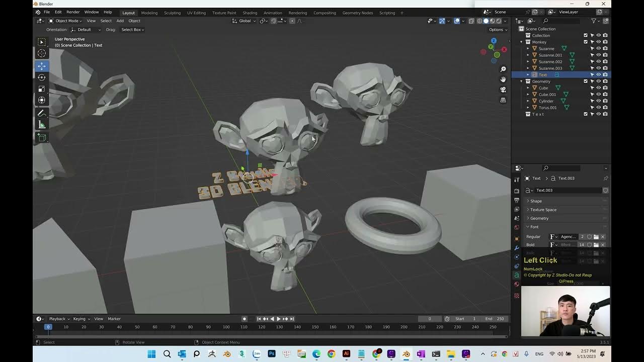Toggle exclude checkbox for Collection row
644x362 pixels.
(x=586, y=36)
